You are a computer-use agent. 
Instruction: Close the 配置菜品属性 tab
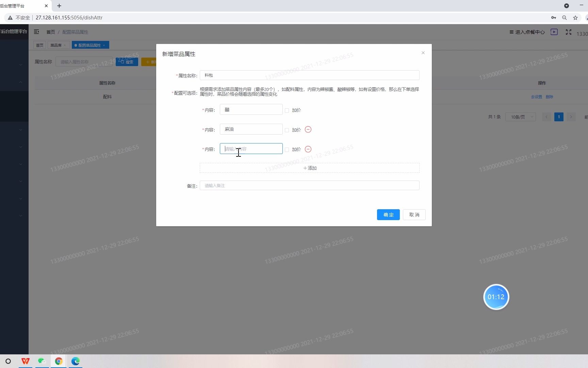point(104,45)
